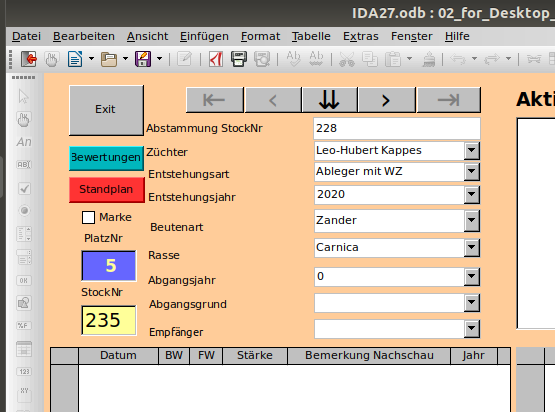Click the Open folder toolbar icon
This screenshot has height=412, width=555.
pos(109,59)
